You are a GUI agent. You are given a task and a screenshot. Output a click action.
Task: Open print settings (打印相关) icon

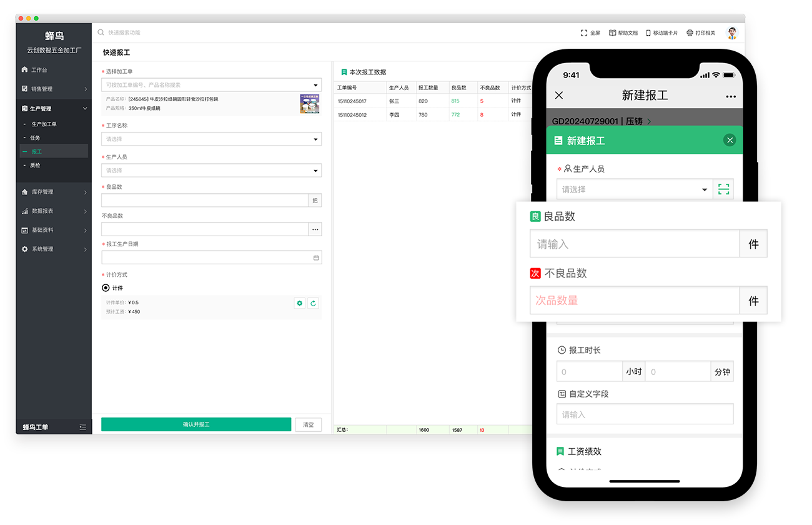(690, 33)
